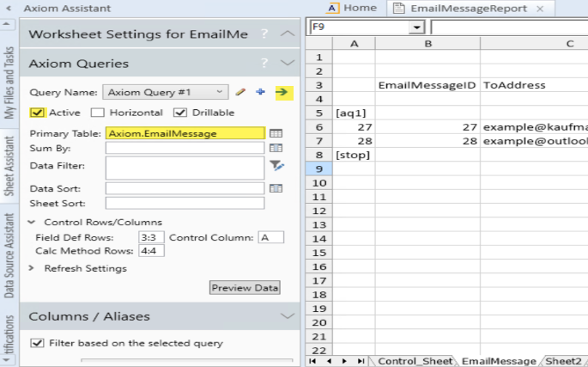Click the Calc Method Rows box
Viewport: 588px width, 367px height.
[x=151, y=251]
